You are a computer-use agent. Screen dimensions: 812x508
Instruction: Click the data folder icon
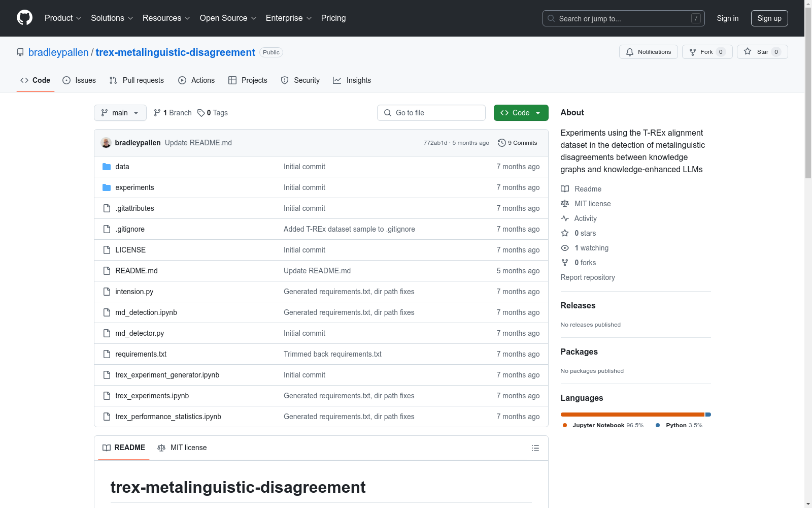tap(107, 167)
